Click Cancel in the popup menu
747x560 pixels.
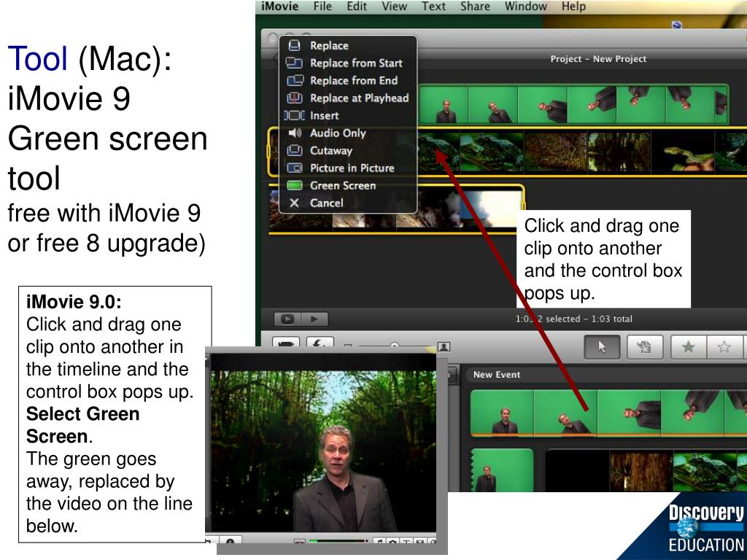[348, 203]
